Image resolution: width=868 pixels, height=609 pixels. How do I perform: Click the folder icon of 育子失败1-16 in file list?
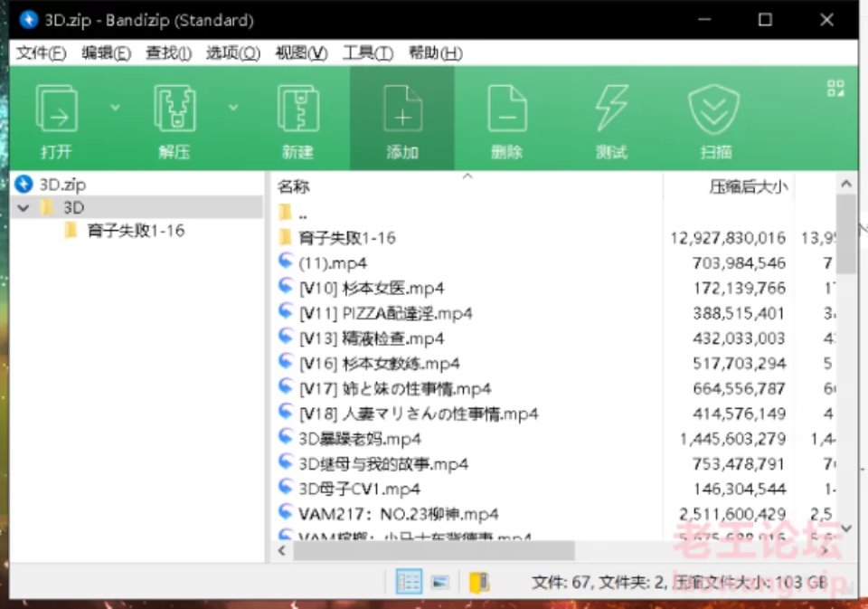click(285, 237)
